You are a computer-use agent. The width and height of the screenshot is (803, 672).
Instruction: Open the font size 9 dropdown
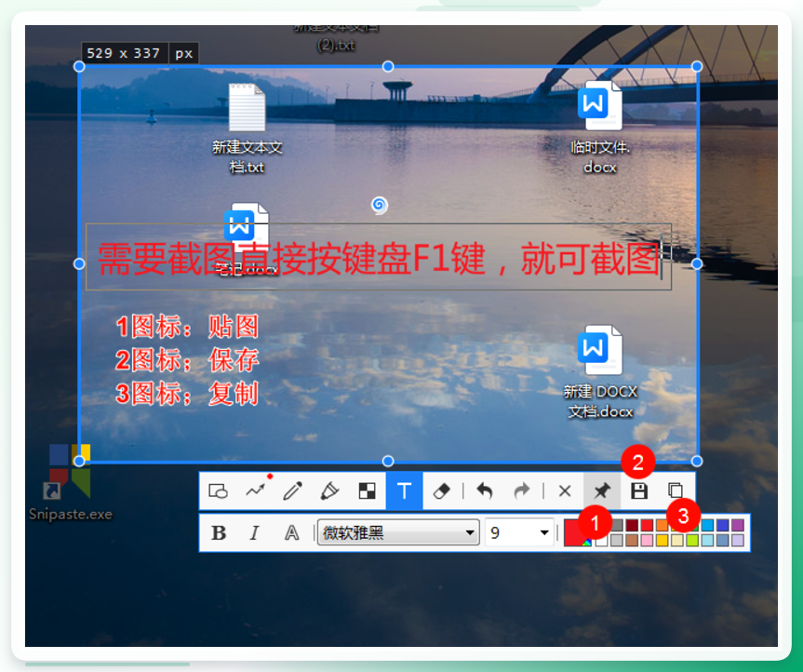click(519, 532)
